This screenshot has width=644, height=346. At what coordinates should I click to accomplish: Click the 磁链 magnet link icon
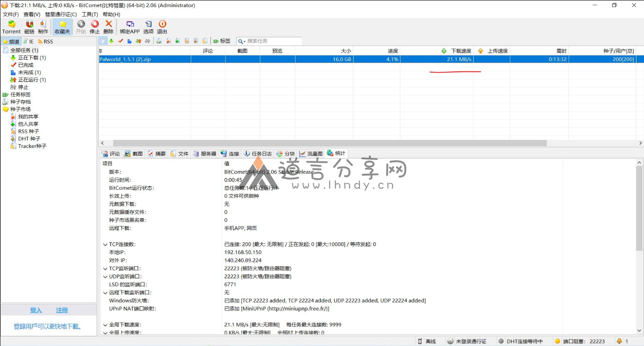click(x=29, y=27)
